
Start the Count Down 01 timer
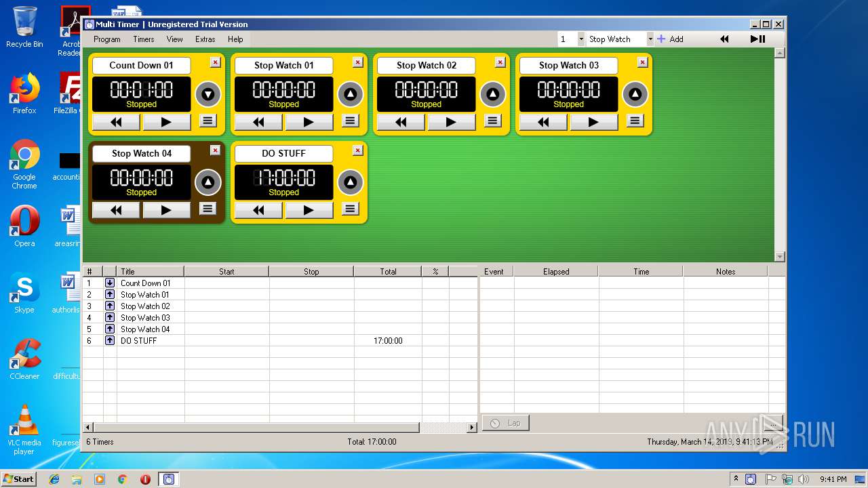[166, 122]
